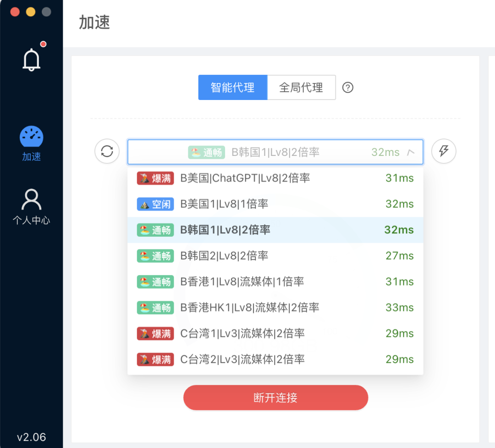Pick B香港HK1|Lv8|流媒体|2倍率 node
Viewport: 495px width, 448px height.
point(250,308)
